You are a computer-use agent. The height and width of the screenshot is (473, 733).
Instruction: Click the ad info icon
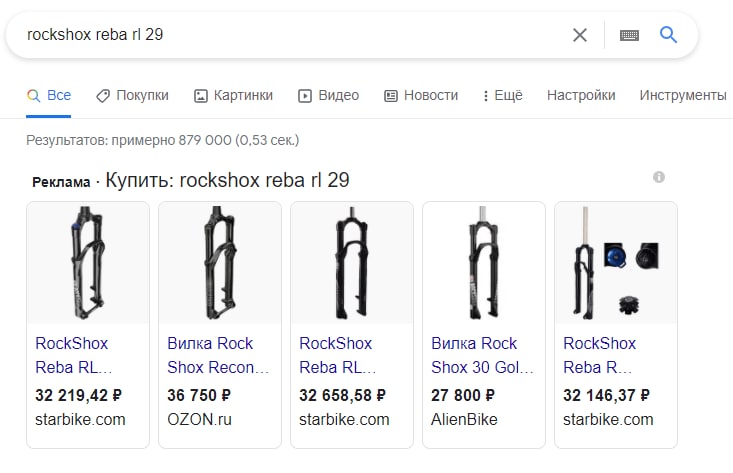[x=659, y=177]
